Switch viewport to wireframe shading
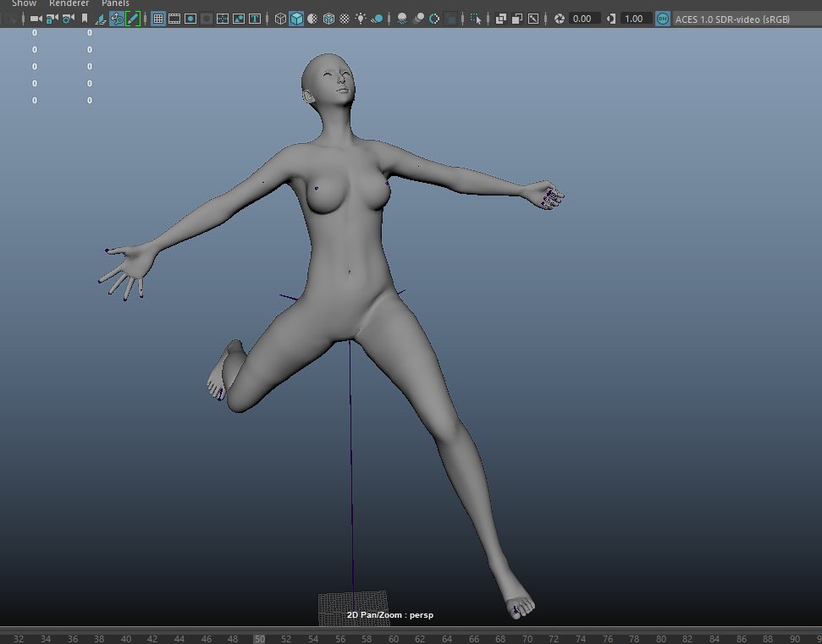 point(280,19)
